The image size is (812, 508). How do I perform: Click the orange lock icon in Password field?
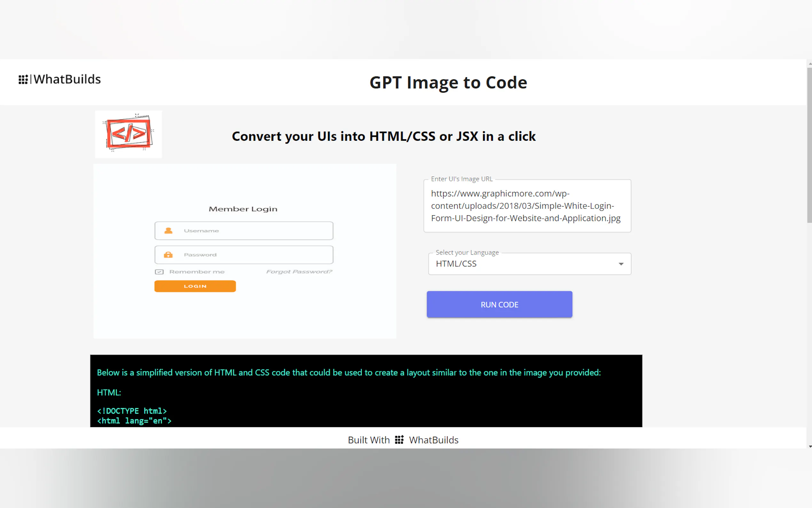click(x=168, y=255)
